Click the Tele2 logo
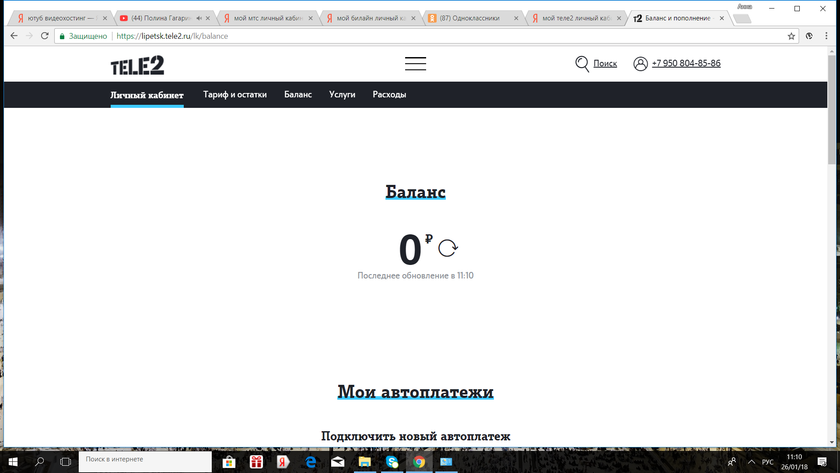 (x=137, y=65)
